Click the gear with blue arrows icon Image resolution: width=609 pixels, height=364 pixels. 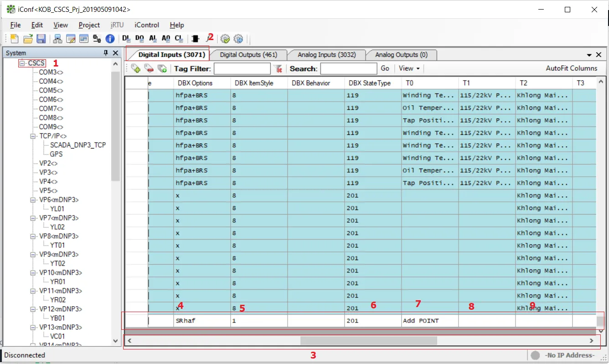pyautogui.click(x=238, y=39)
